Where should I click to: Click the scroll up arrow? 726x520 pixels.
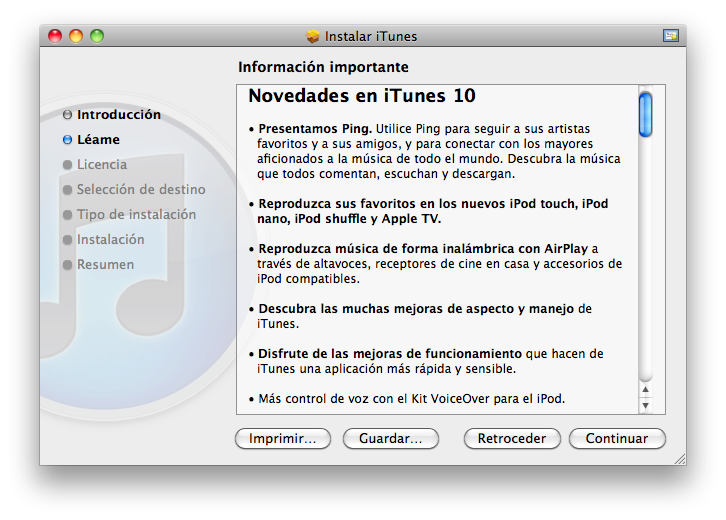645,389
